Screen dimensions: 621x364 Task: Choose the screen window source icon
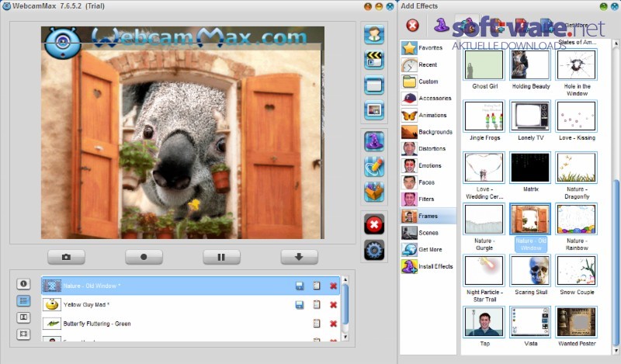[x=374, y=85]
